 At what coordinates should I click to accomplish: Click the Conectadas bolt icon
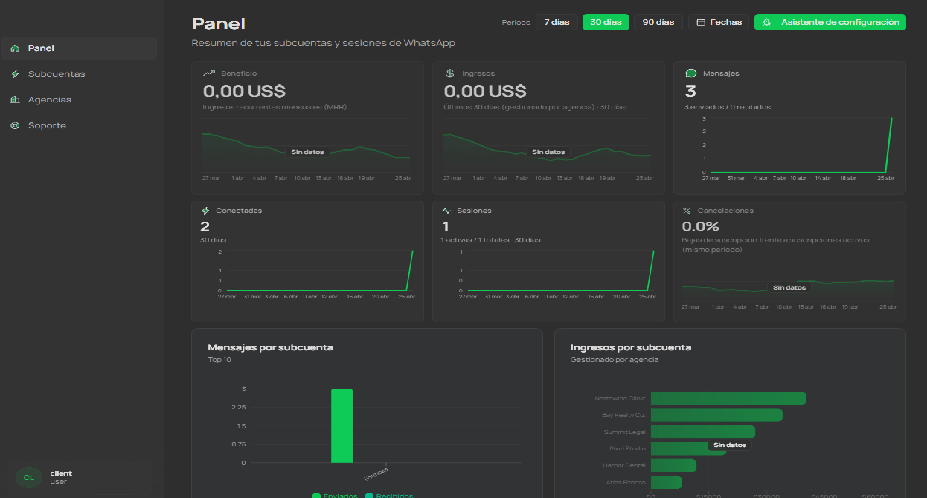click(206, 211)
